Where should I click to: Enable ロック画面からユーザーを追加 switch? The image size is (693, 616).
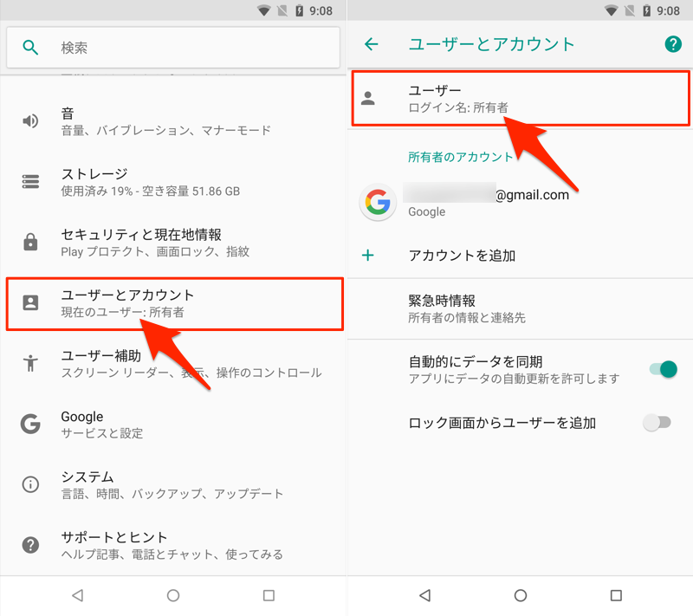(657, 423)
